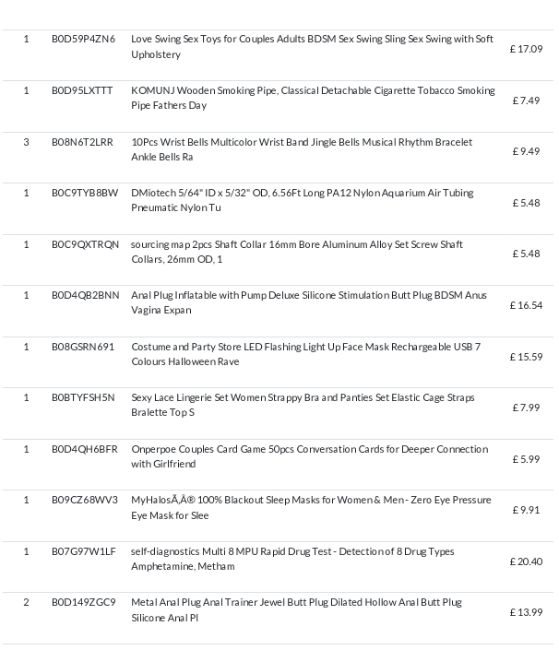Select price £5.48 for shaft collar row

point(526,253)
